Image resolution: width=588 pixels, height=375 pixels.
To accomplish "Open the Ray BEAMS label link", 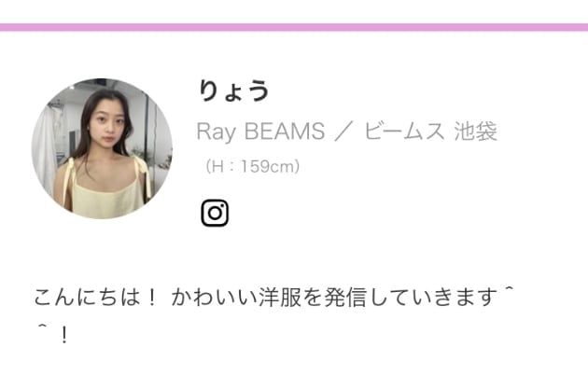I will (260, 132).
